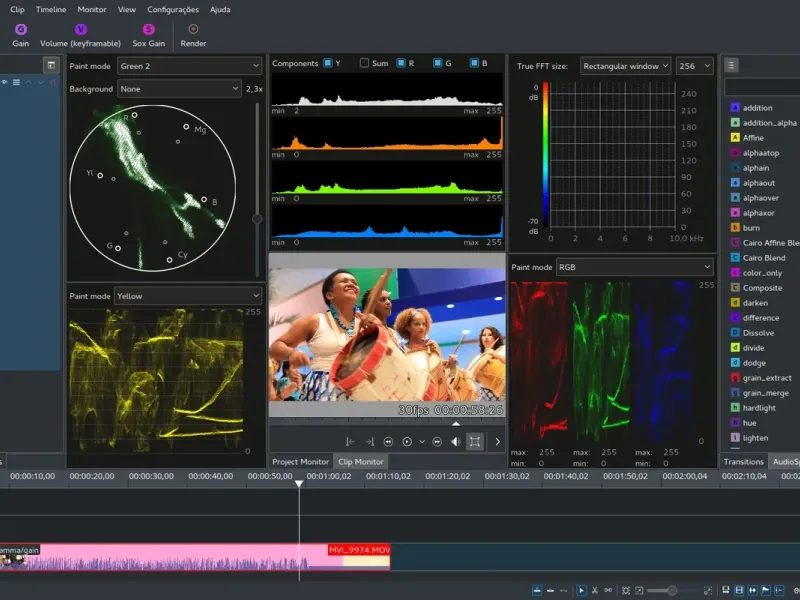800x600 pixels.
Task: Mute audio with the monitor speaker icon
Action: (x=456, y=441)
